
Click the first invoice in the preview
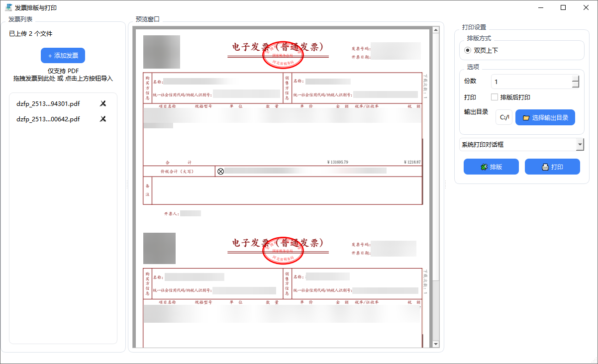click(282, 124)
